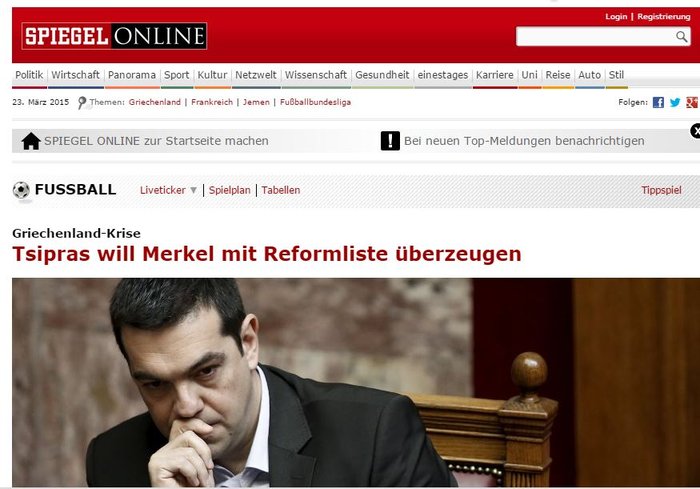Expand the Liveticker dropdown arrow
This screenshot has width=700, height=489.
[193, 190]
